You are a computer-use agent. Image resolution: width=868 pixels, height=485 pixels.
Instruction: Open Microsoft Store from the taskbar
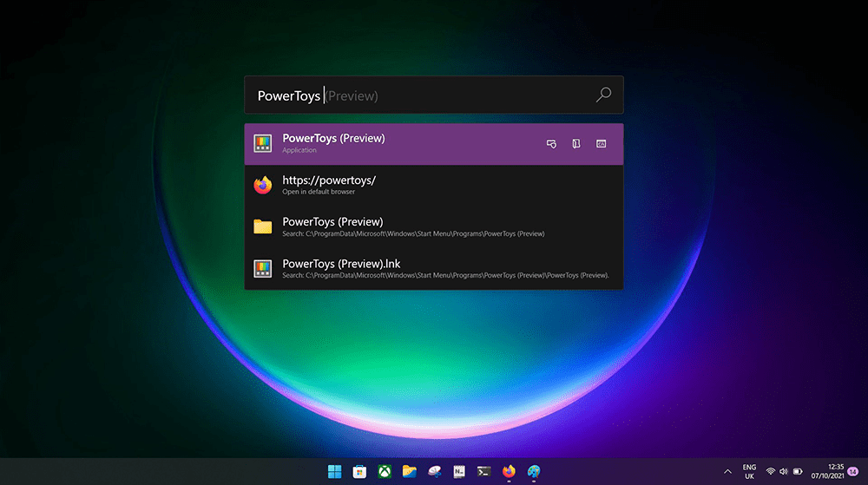[x=360, y=471]
